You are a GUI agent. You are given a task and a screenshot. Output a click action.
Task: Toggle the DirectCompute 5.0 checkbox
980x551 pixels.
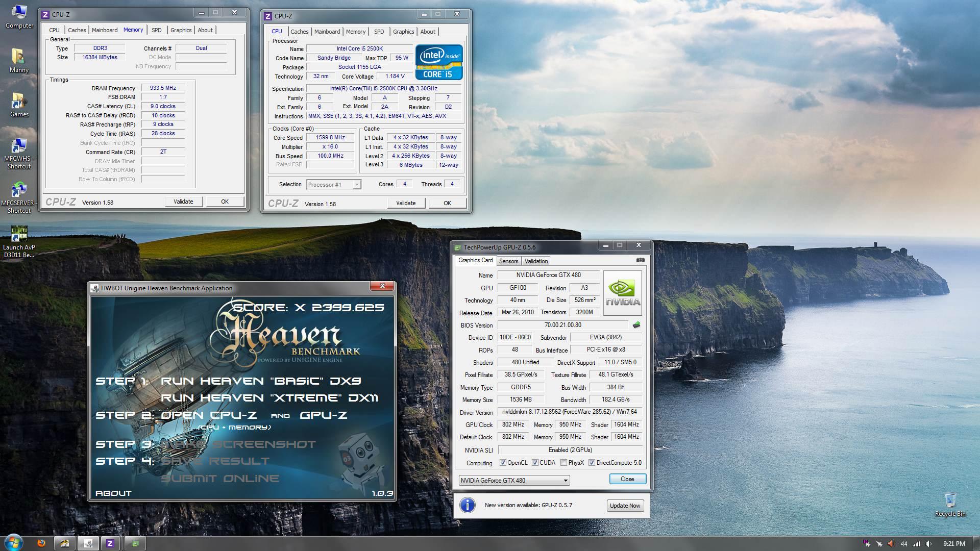pos(592,463)
